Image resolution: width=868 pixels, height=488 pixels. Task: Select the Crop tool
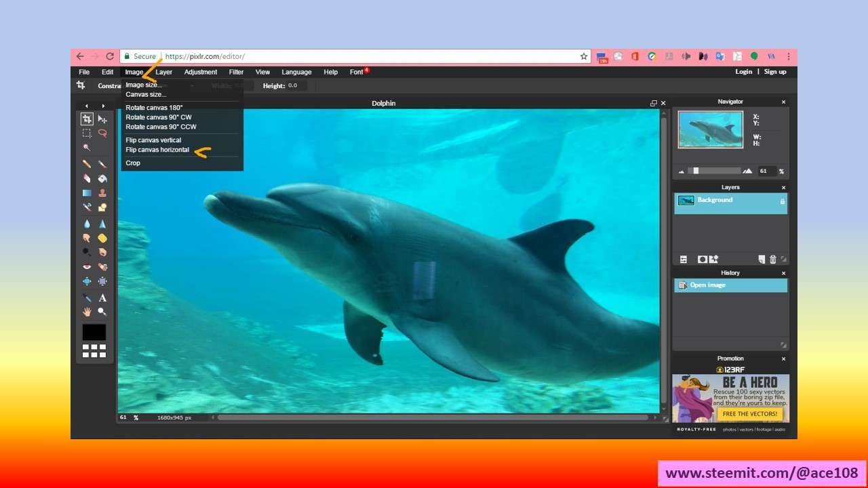87,119
